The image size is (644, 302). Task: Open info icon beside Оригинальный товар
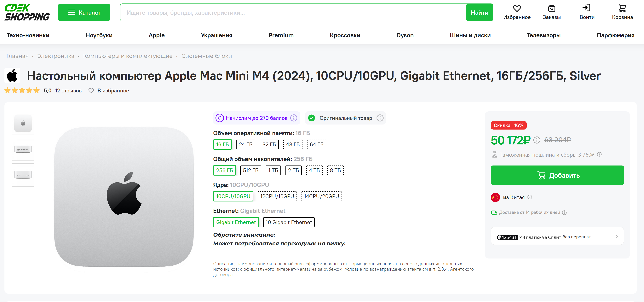click(380, 118)
